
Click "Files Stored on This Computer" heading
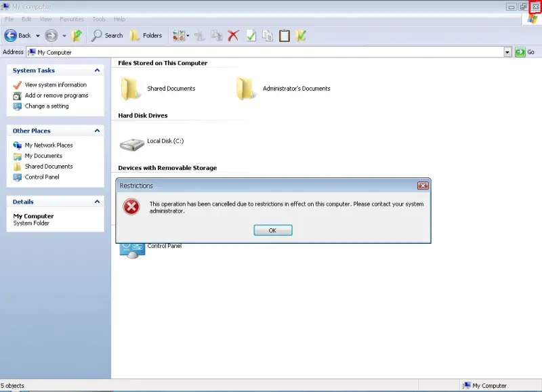163,63
